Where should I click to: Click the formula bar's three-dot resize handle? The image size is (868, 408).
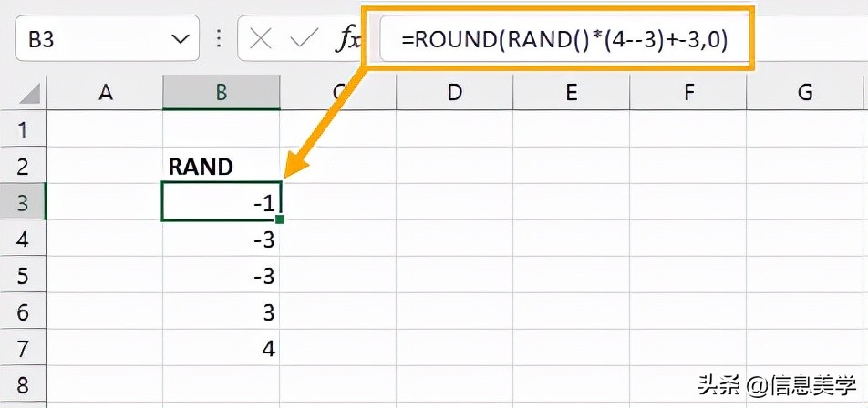(219, 39)
